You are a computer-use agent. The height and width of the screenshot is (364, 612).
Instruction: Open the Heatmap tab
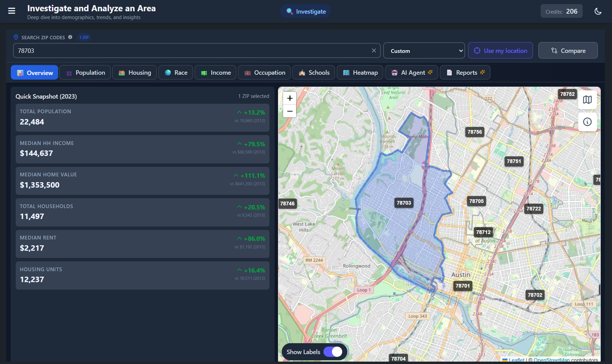[x=360, y=72]
